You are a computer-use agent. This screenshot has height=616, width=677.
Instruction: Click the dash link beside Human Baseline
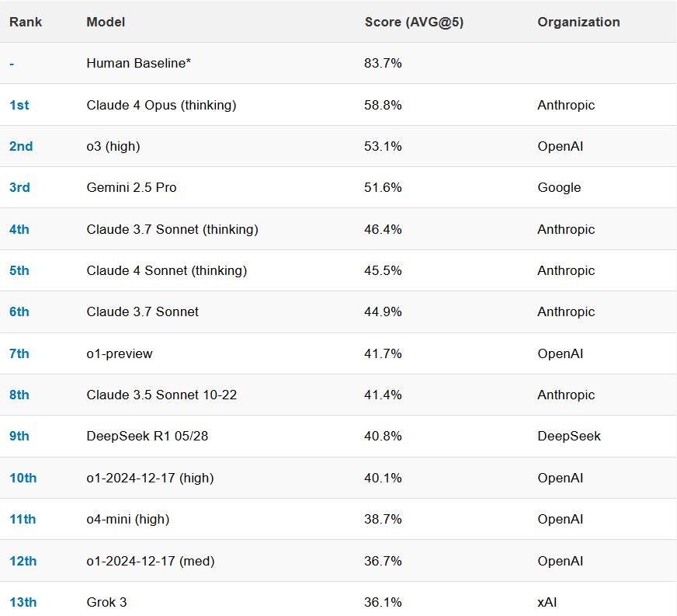tap(12, 63)
